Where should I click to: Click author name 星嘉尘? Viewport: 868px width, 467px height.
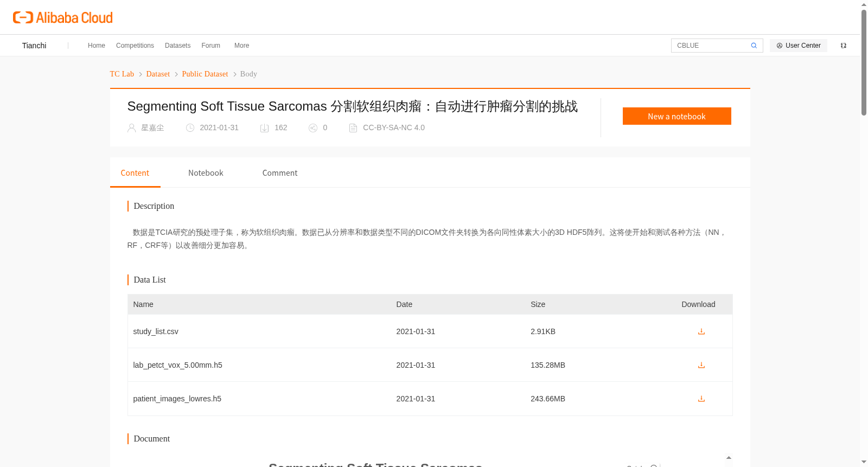pos(152,128)
